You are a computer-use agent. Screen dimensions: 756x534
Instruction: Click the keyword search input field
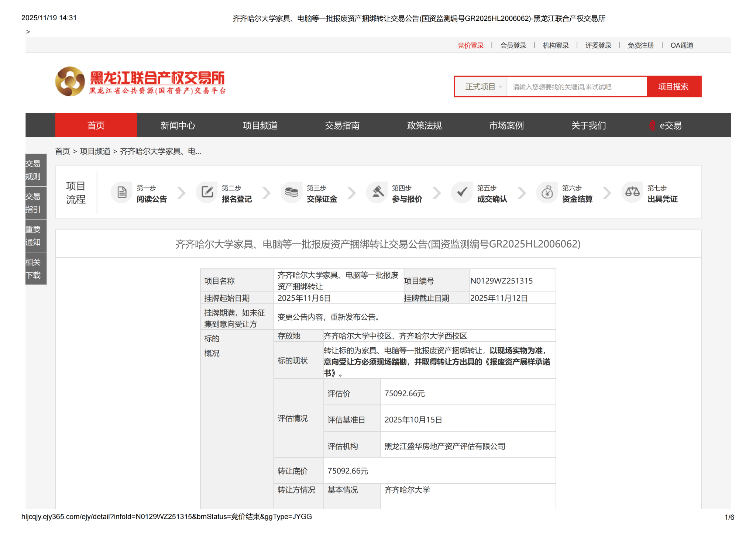tap(577, 87)
